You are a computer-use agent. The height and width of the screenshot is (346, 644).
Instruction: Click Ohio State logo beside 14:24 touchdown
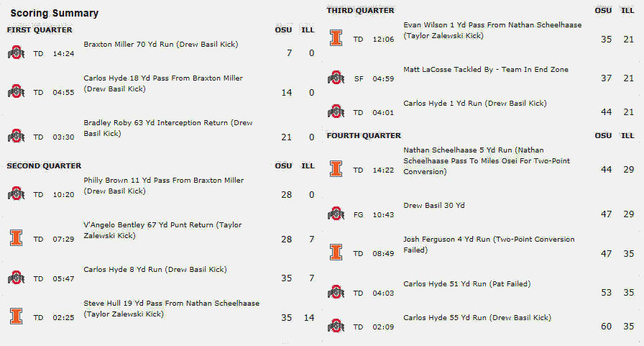tap(16, 53)
